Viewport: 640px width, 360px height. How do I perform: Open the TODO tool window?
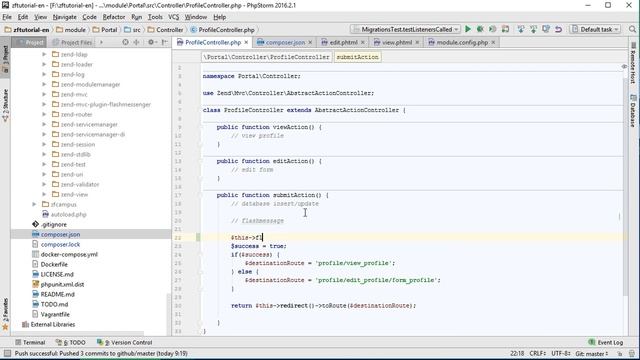(x=71, y=342)
